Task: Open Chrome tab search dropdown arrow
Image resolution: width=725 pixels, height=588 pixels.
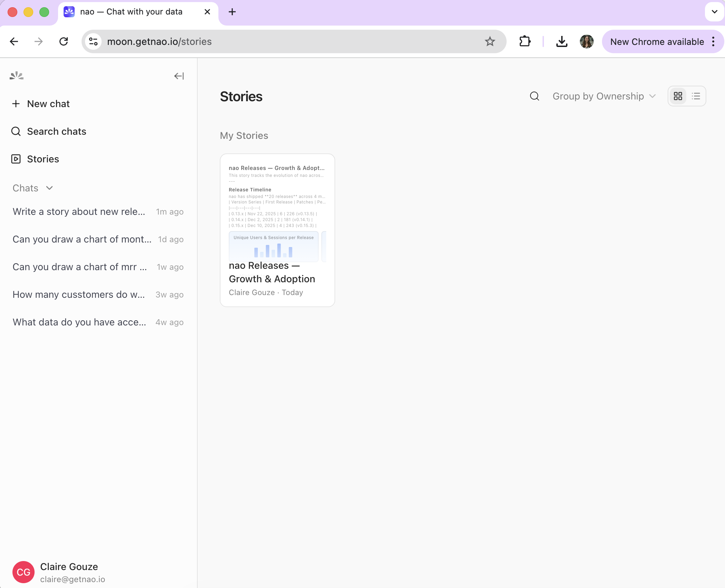Action: (714, 12)
